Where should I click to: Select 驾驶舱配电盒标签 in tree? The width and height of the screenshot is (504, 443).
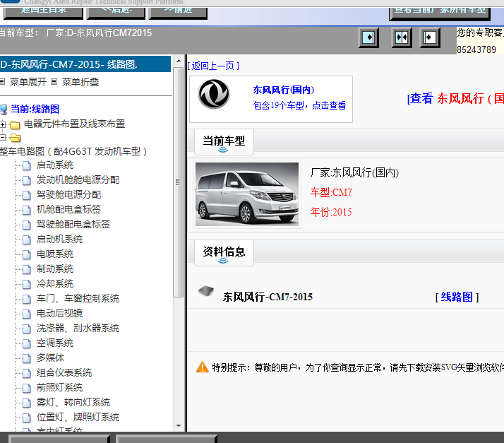73,224
